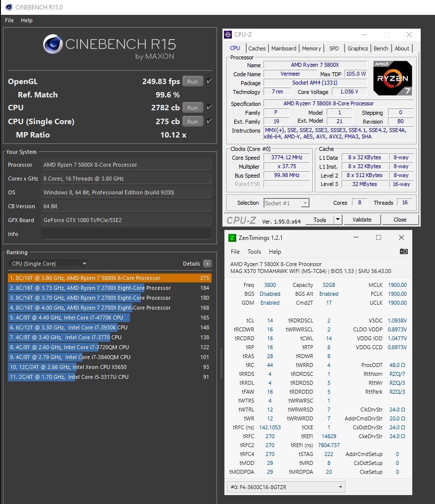Viewport: 435px width, 504px height.
Task: Toggle the CPU (Single Core) checkmark
Action: tap(209, 121)
